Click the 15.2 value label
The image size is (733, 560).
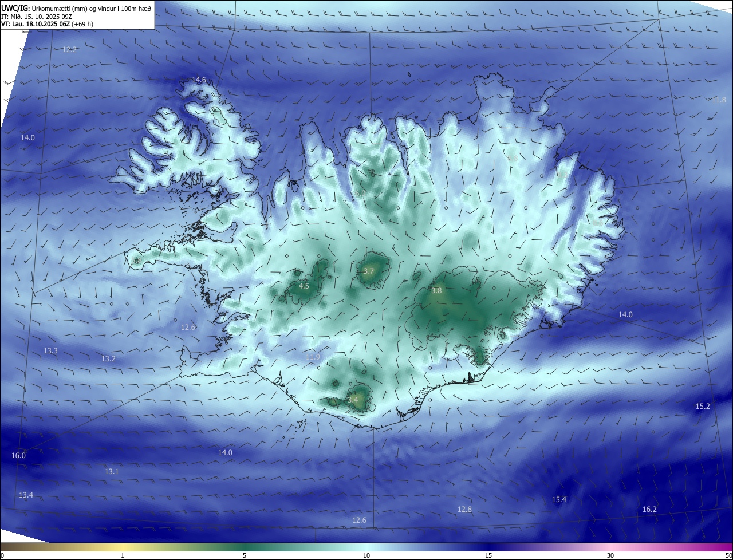[703, 406]
